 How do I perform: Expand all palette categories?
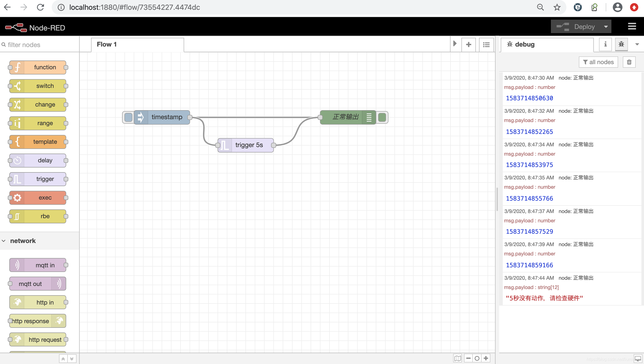click(72, 359)
